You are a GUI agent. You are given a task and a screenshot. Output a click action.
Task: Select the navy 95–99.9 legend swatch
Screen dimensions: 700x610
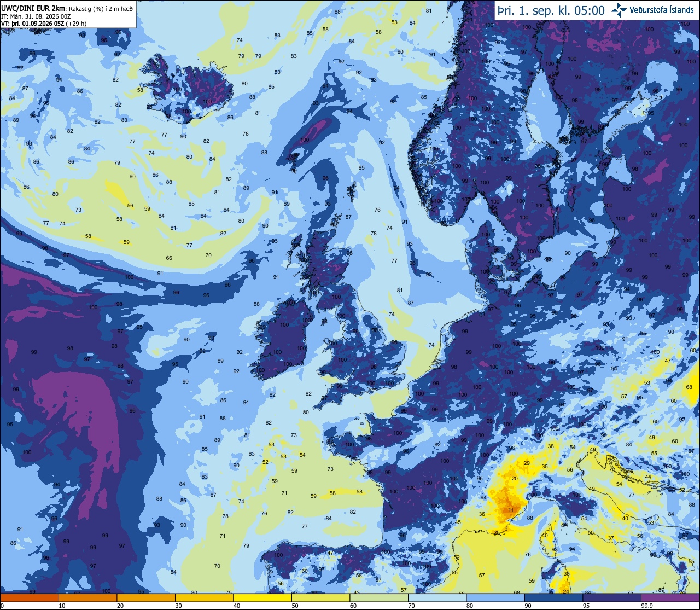(x=612, y=597)
